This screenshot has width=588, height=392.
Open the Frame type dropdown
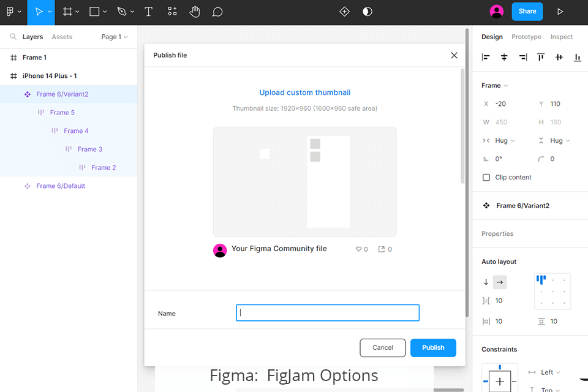click(x=495, y=86)
